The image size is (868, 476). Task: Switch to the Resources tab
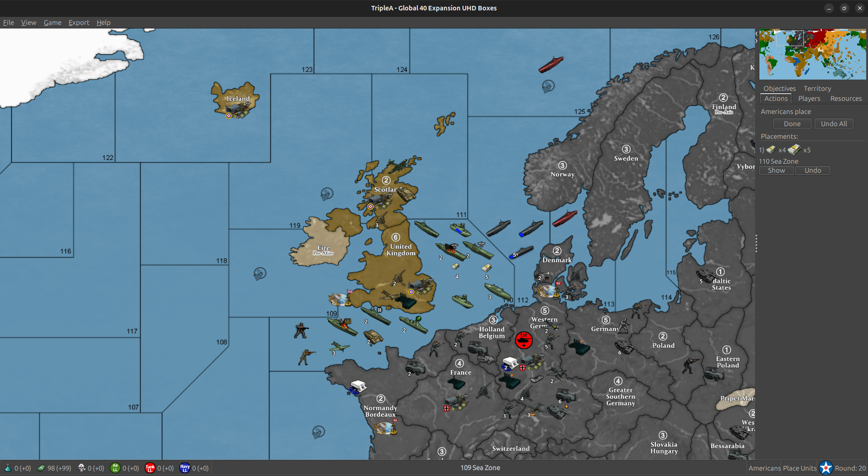tap(846, 99)
